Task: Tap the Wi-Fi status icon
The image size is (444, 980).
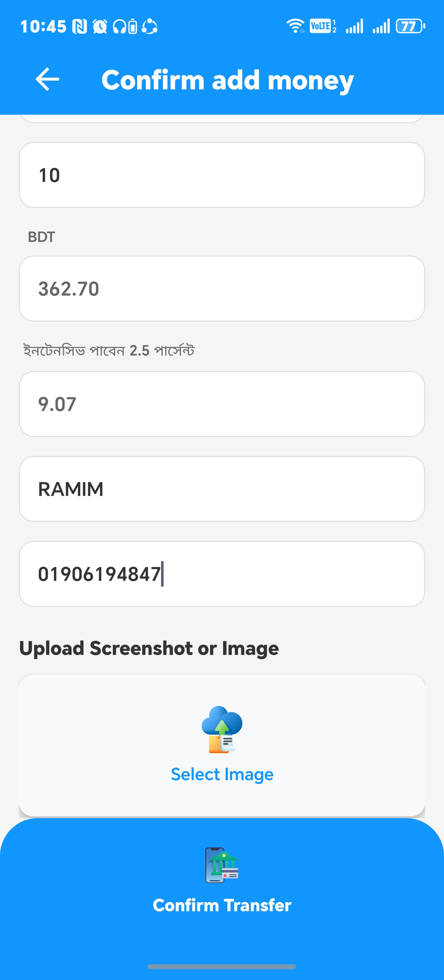Action: [295, 26]
